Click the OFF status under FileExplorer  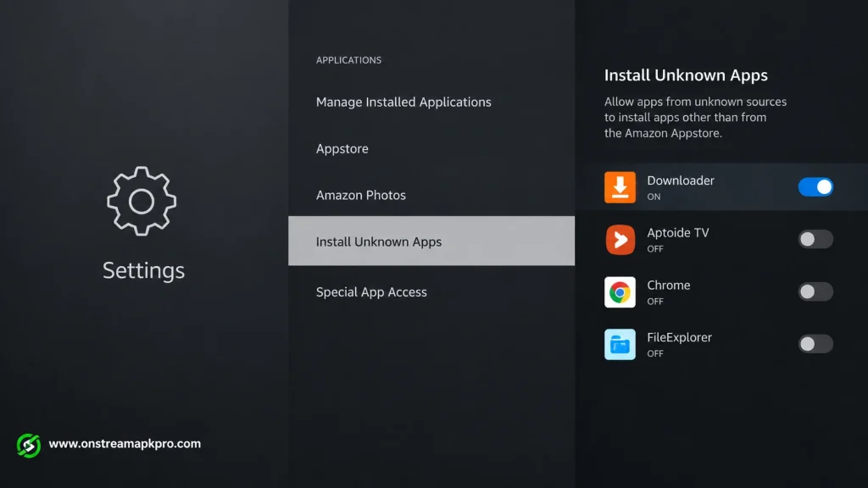[x=655, y=353]
